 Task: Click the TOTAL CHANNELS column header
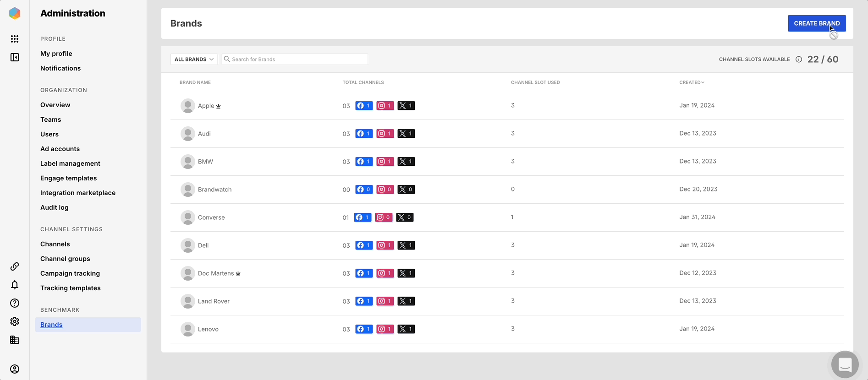point(363,82)
